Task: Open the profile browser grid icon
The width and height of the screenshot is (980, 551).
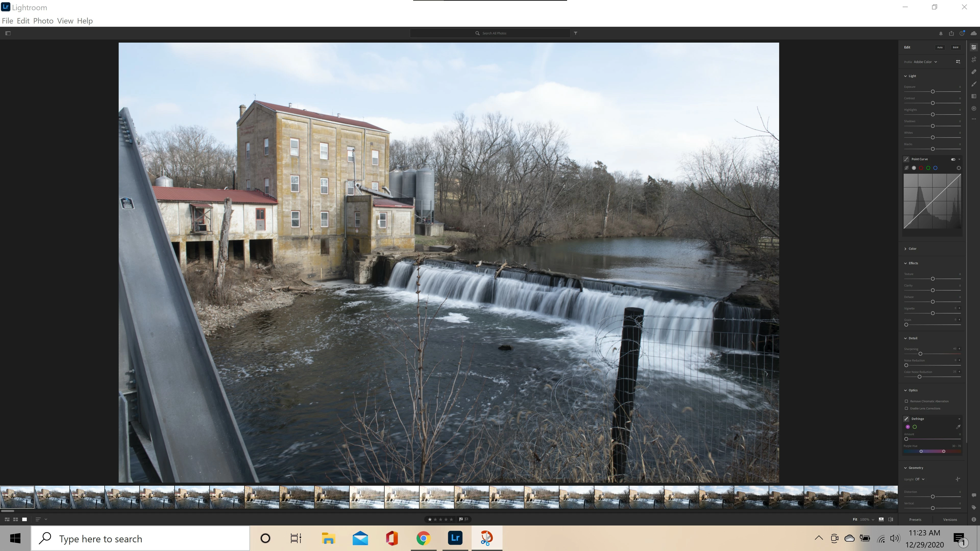Action: click(958, 61)
